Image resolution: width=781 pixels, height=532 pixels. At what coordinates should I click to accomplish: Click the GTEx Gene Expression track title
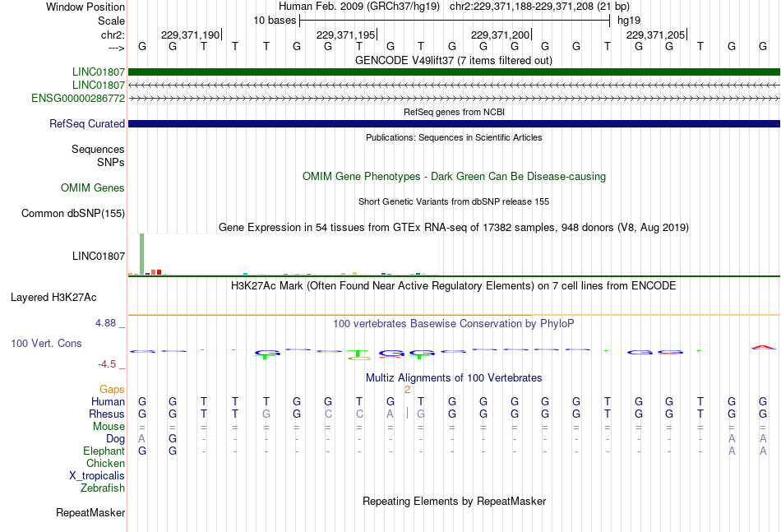pyautogui.click(x=454, y=228)
